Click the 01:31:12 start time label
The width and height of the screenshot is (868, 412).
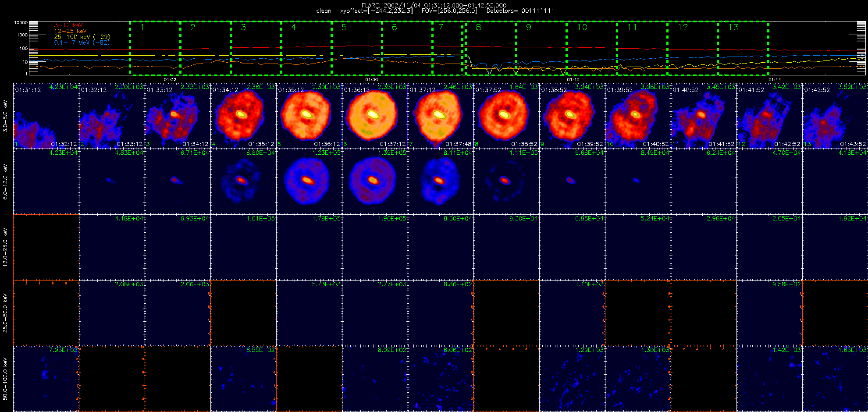click(28, 90)
